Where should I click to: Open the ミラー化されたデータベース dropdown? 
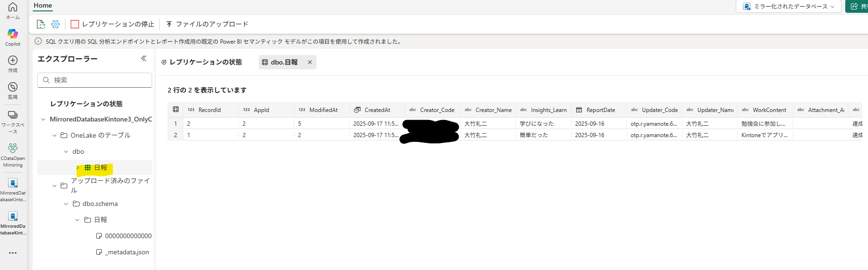[788, 7]
